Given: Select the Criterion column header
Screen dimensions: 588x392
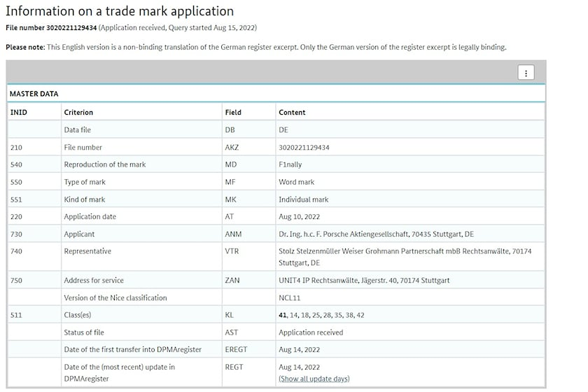Looking at the screenshot, I should (x=78, y=112).
